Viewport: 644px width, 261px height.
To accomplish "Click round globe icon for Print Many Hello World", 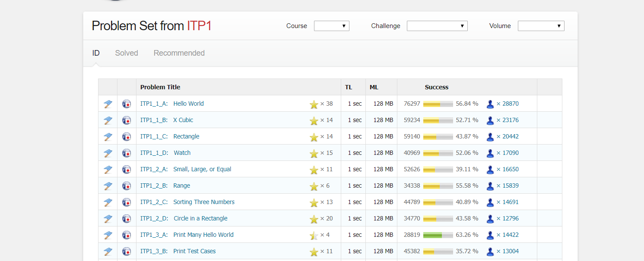I will point(127,235).
